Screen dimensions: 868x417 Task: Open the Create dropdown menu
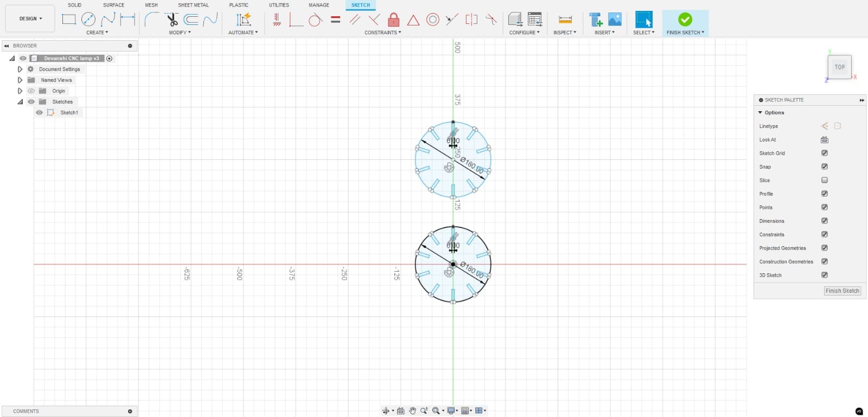pos(97,33)
